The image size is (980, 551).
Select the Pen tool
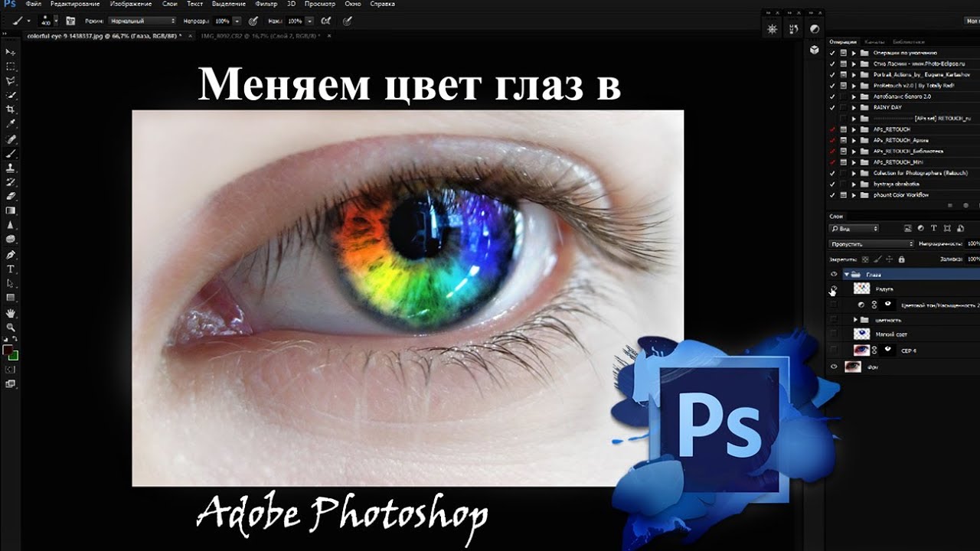coord(11,254)
